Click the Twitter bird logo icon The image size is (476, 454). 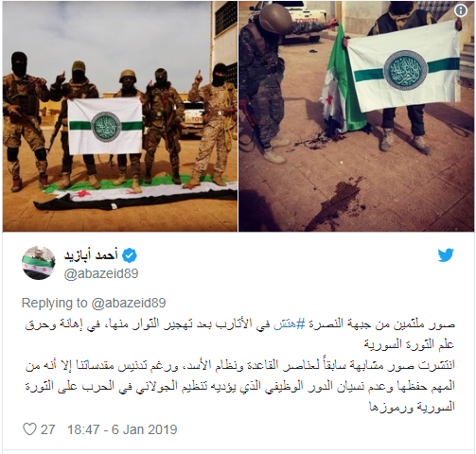(446, 255)
